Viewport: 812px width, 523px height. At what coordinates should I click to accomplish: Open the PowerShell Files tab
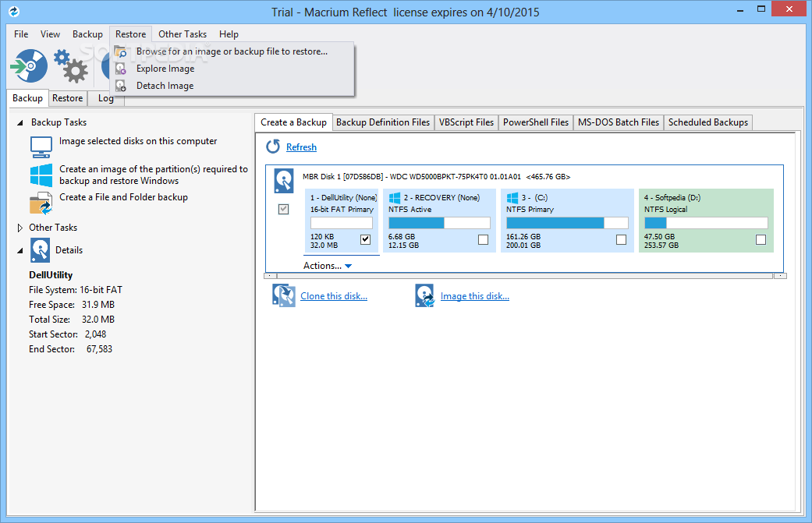(x=536, y=122)
